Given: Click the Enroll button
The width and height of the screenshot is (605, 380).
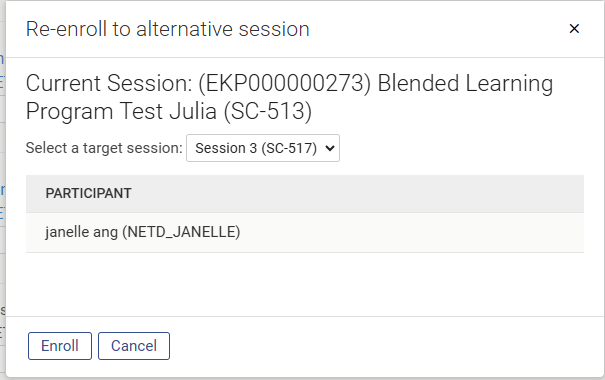Looking at the screenshot, I should pyautogui.click(x=60, y=346).
